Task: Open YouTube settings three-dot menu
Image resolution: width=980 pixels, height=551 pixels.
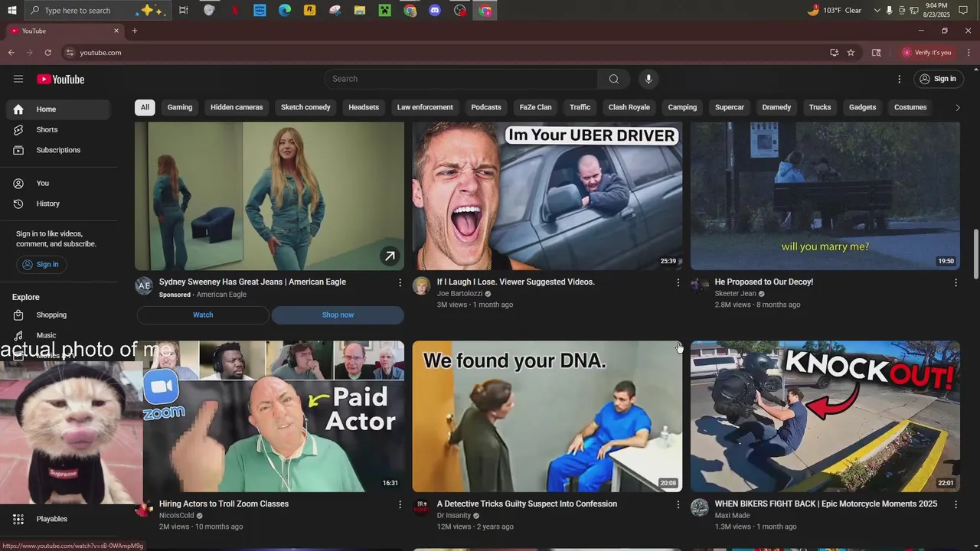Action: [x=900, y=79]
